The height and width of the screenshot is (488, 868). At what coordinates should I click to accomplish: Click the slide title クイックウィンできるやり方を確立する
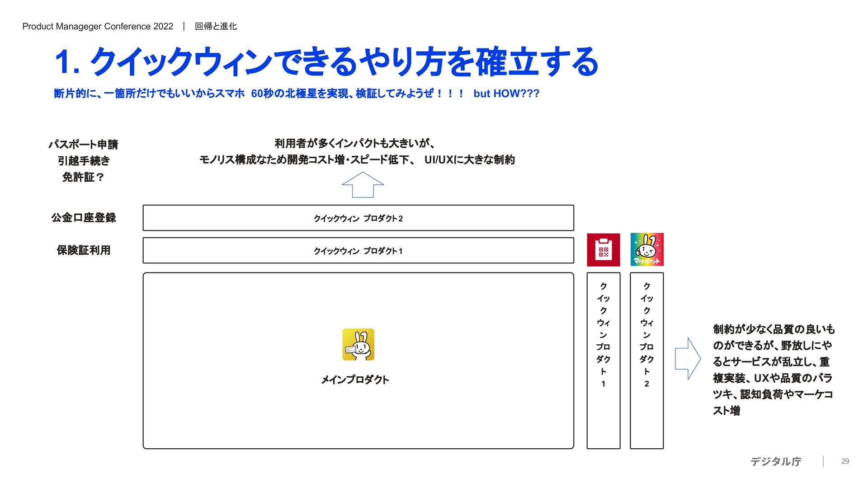coord(326,62)
